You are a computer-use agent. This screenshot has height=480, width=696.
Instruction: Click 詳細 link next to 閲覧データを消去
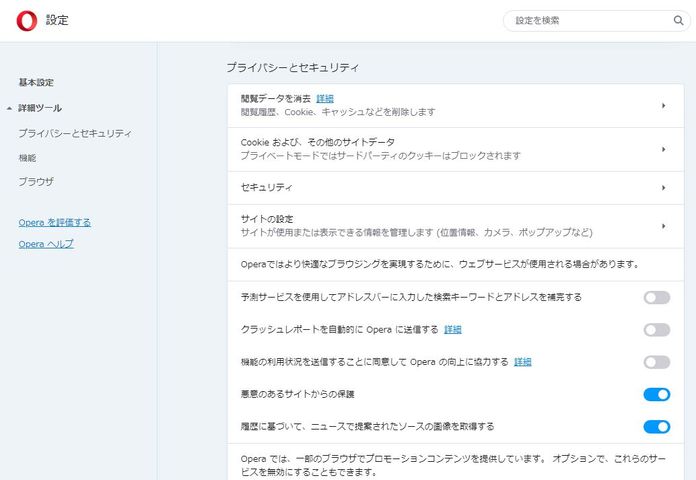coord(325,98)
